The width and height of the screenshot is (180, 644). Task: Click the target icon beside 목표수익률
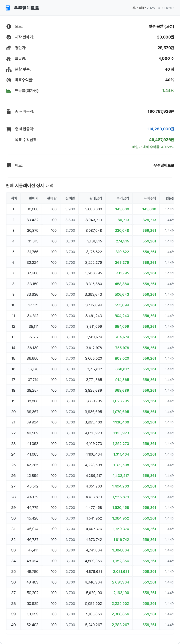click(x=9, y=80)
